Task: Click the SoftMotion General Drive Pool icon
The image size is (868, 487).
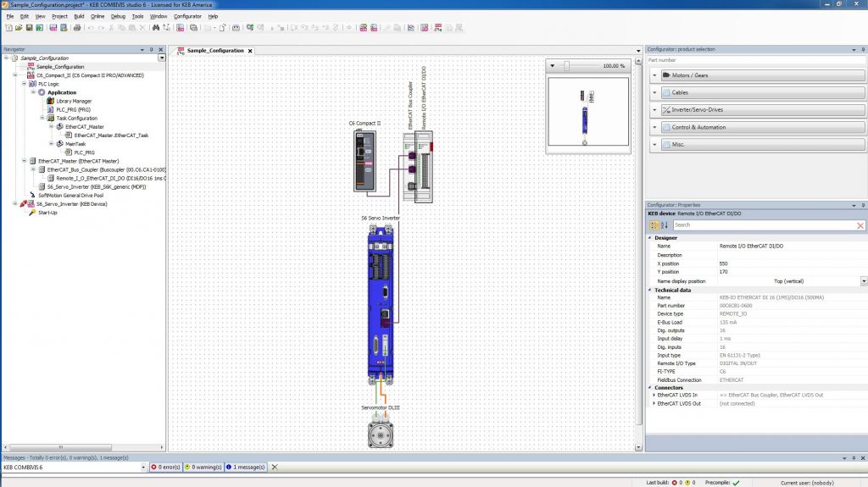Action: (32, 196)
